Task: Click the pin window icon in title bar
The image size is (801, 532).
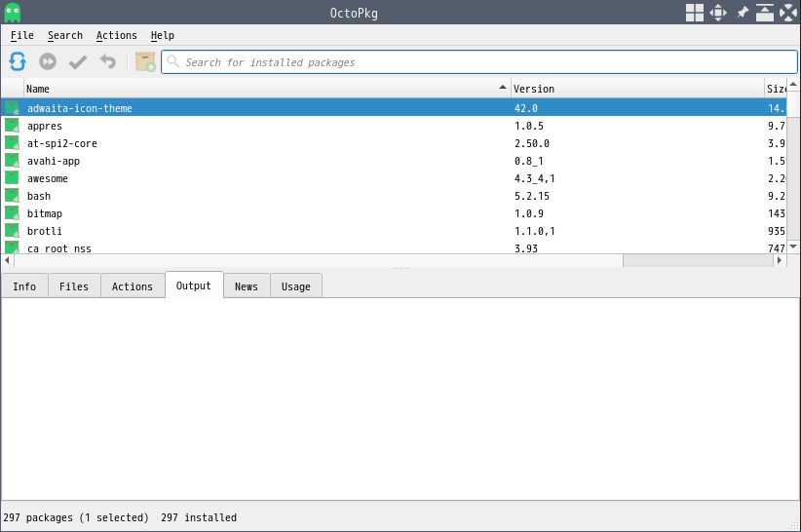Action: pyautogui.click(x=742, y=13)
